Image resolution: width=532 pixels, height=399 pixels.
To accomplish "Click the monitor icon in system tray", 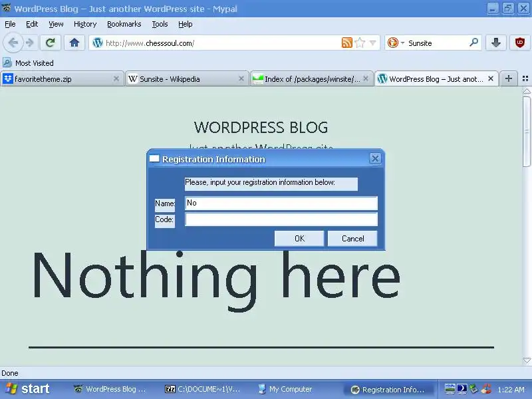I will coord(450,389).
